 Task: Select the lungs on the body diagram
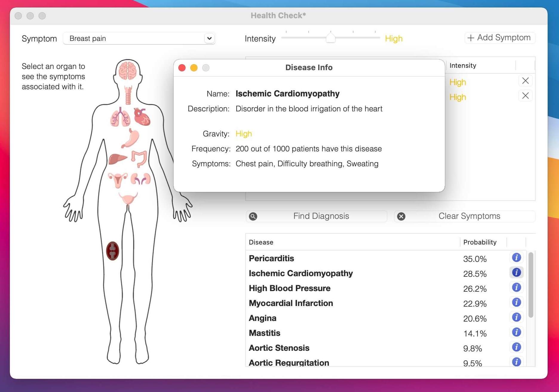(120, 117)
